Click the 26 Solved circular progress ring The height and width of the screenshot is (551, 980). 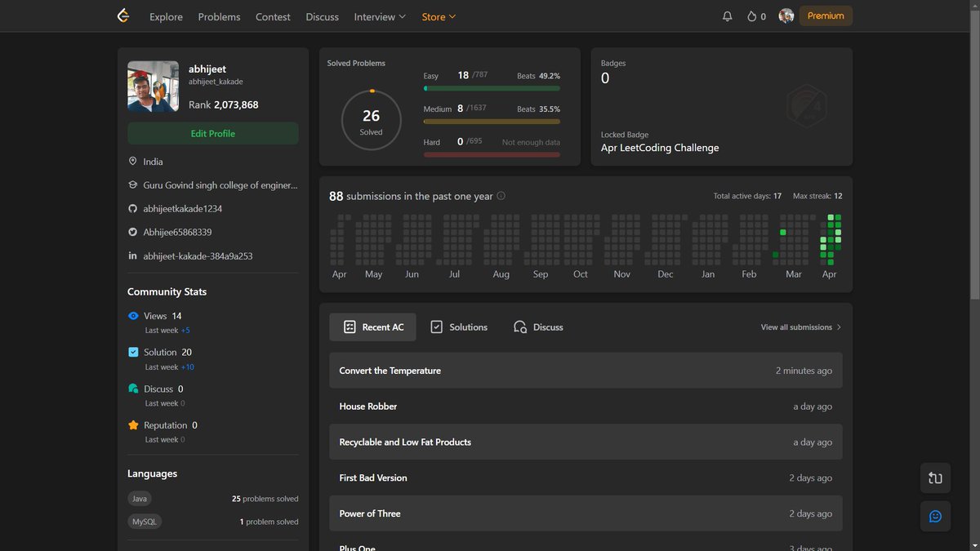point(372,120)
